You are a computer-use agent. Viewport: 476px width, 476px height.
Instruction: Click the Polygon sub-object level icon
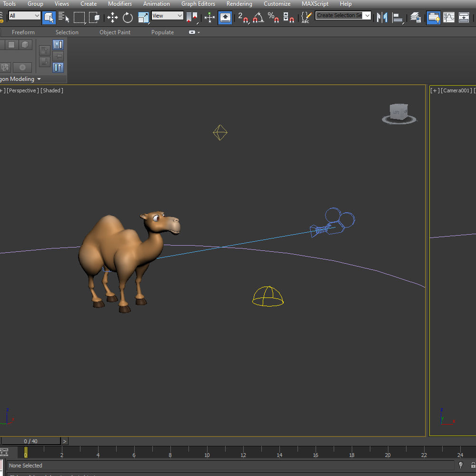[x=11, y=45]
